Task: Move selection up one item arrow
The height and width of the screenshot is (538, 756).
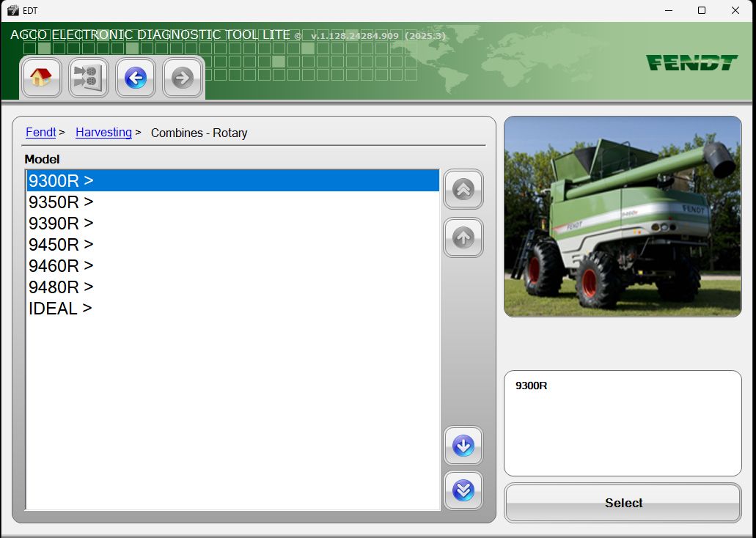Action: click(463, 237)
